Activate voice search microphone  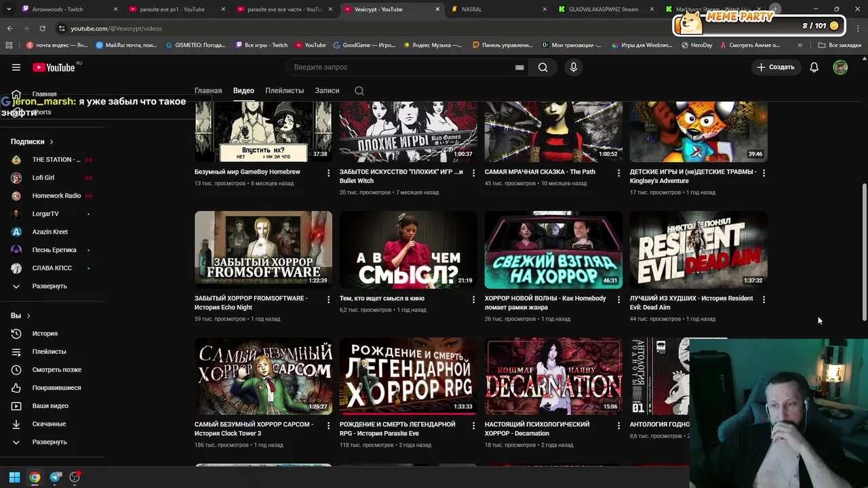574,67
